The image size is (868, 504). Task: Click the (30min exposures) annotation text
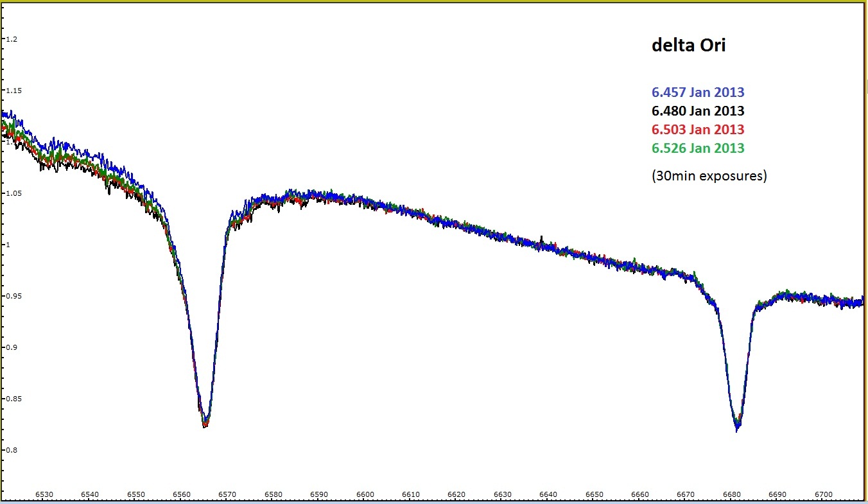pos(709,175)
